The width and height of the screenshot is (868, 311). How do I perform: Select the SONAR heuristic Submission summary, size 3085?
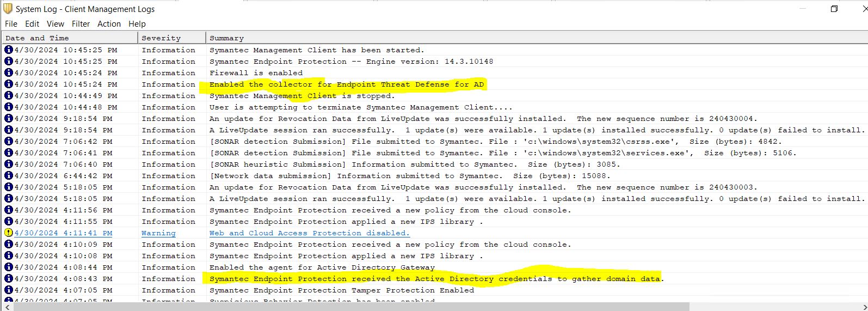415,164
